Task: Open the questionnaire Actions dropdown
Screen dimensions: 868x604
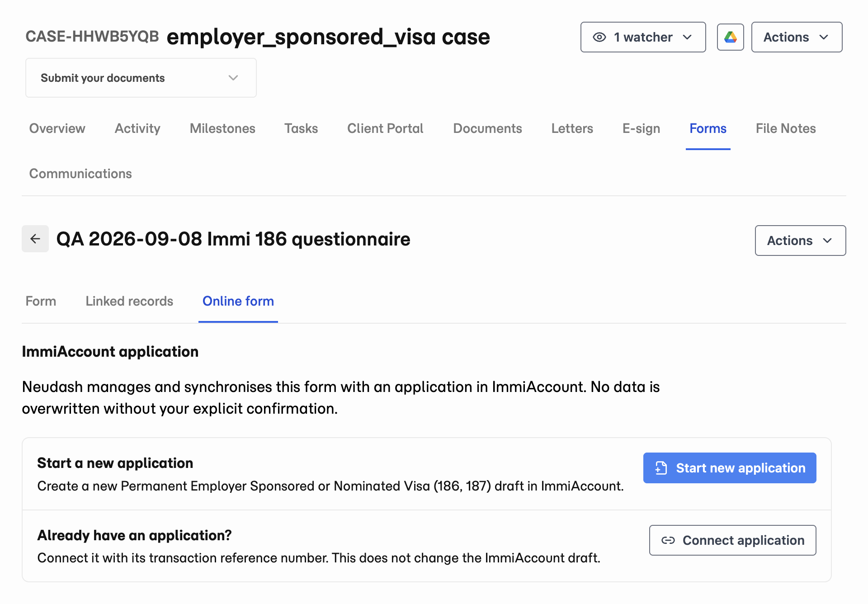Action: pyautogui.click(x=800, y=241)
